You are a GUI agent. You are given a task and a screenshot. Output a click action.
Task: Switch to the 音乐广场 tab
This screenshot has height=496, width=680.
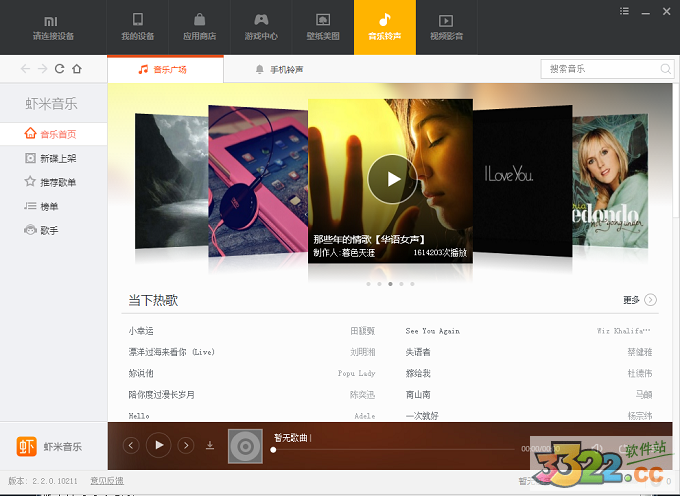165,69
